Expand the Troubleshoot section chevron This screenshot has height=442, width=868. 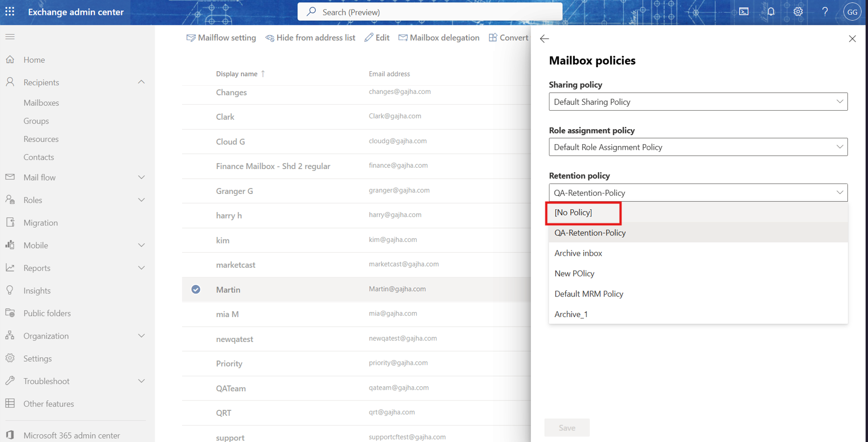(141, 381)
